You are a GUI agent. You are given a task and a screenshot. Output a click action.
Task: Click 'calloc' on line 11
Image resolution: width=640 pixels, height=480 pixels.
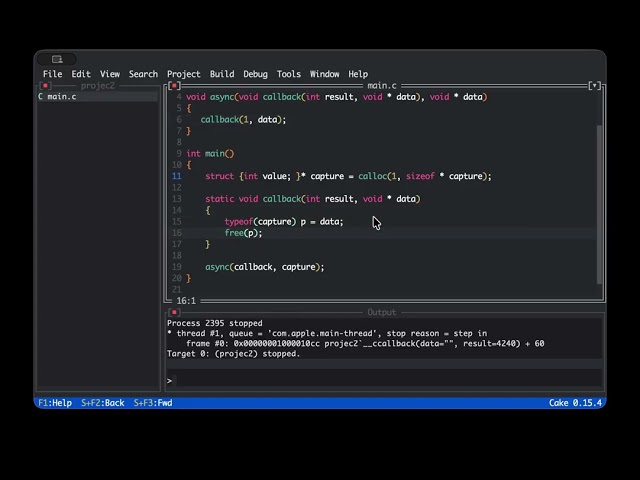tap(373, 176)
